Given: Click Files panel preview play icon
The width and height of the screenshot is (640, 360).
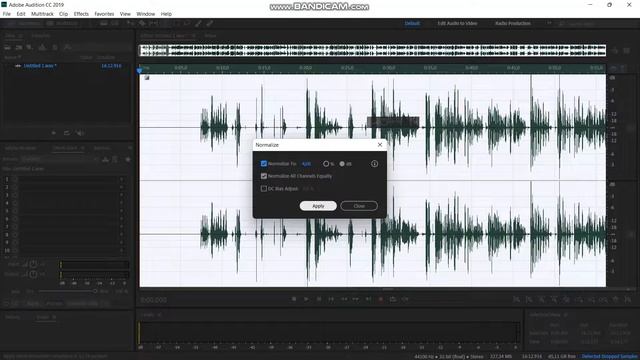Looking at the screenshot, I should 53,133.
